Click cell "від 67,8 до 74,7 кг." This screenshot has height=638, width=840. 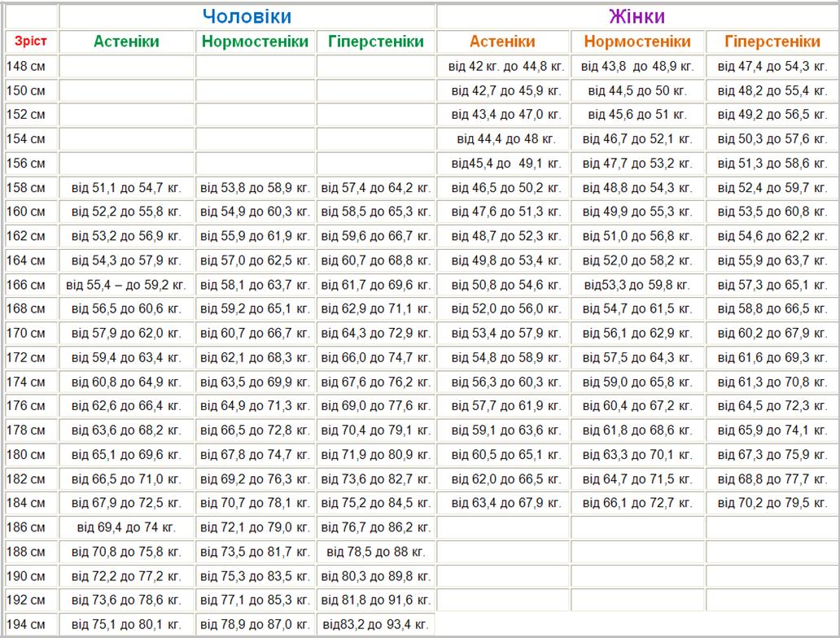[x=255, y=455]
